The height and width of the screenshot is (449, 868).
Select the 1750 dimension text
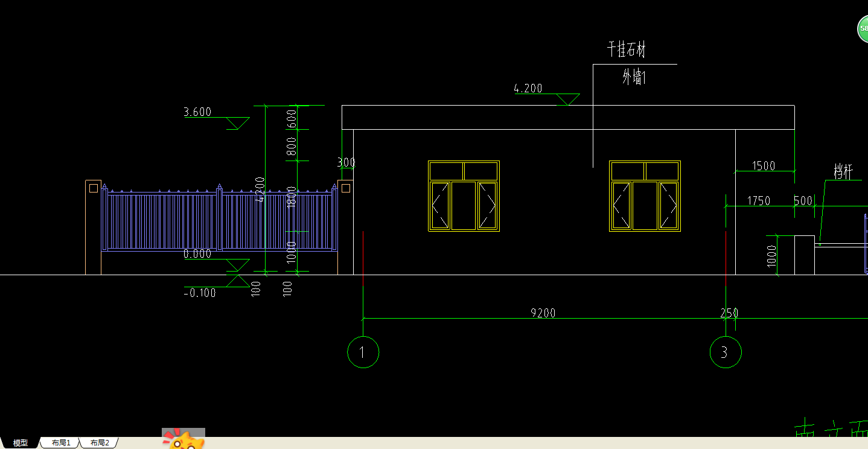click(x=759, y=200)
